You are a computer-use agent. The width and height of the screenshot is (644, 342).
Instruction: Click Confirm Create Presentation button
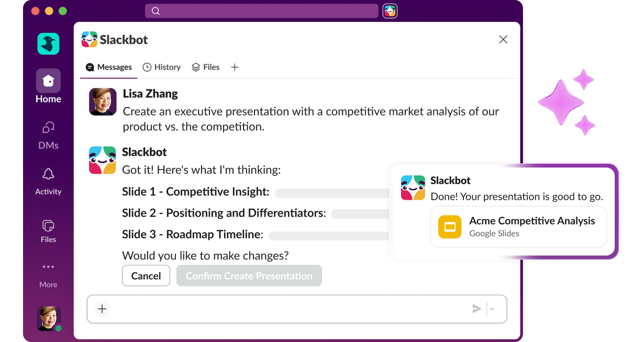pos(249,276)
